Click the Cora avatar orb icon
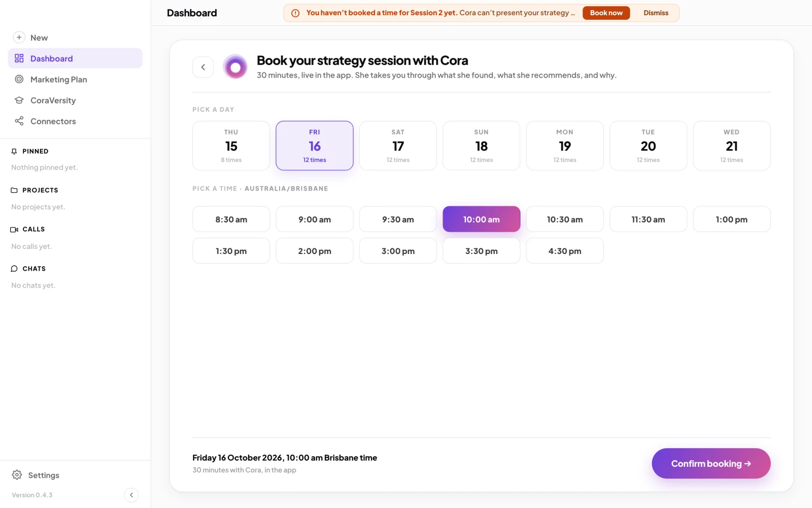 point(235,67)
